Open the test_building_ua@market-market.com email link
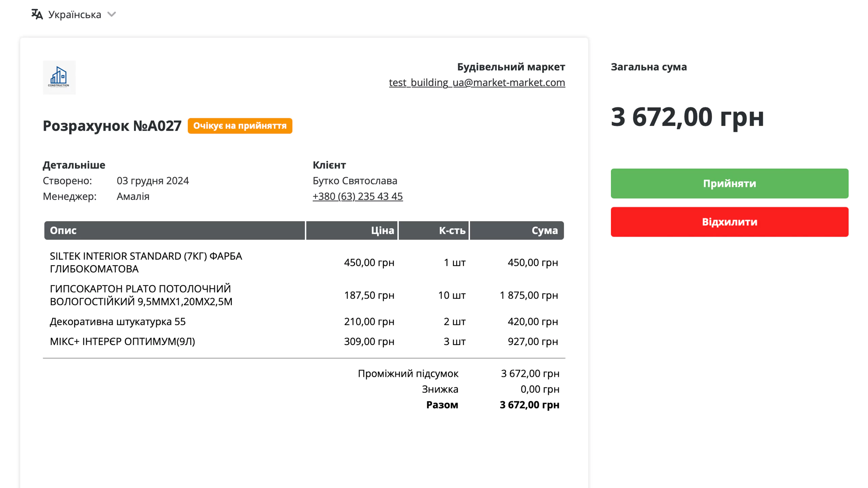 477,82
